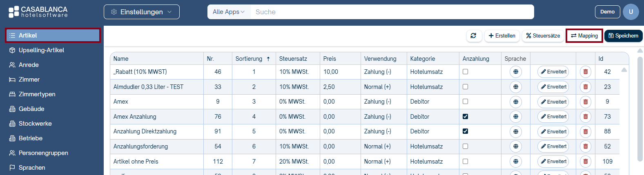The image size is (644, 175).
Task: Delete Artikel ohne Preis via trash icon
Action: (586, 162)
